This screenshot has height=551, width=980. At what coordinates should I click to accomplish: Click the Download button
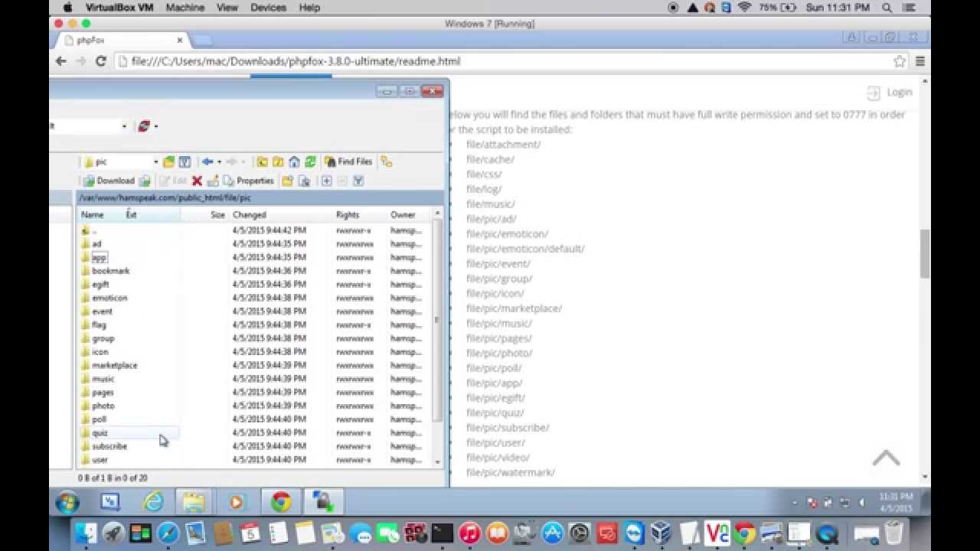[x=109, y=181]
